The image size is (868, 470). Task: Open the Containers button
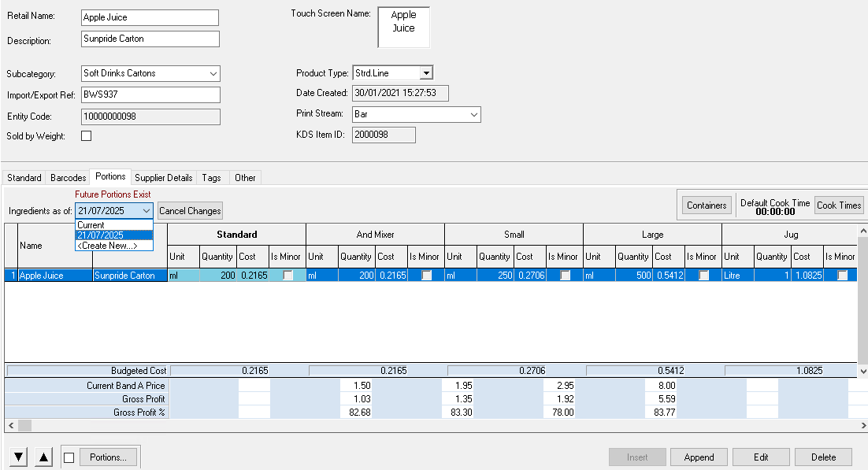tap(707, 205)
